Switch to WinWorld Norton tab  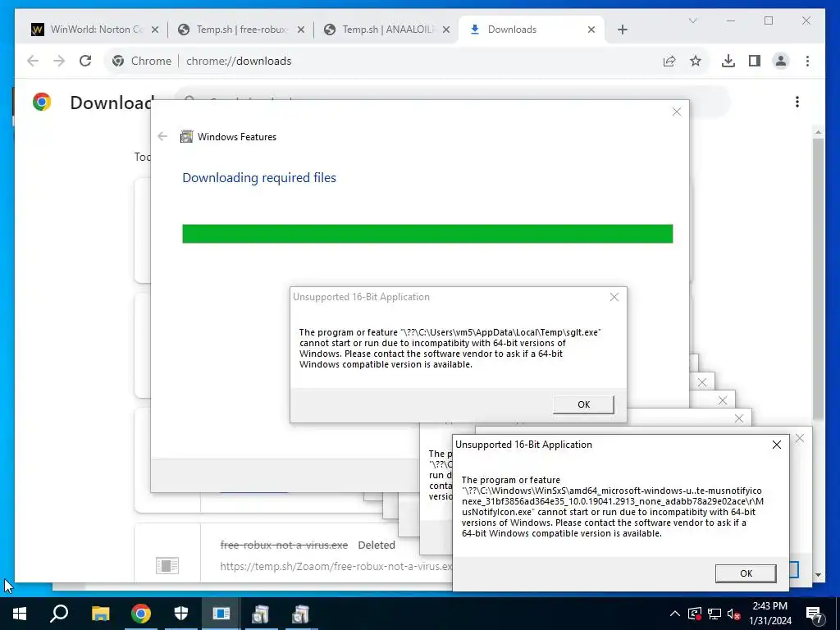(x=94, y=30)
